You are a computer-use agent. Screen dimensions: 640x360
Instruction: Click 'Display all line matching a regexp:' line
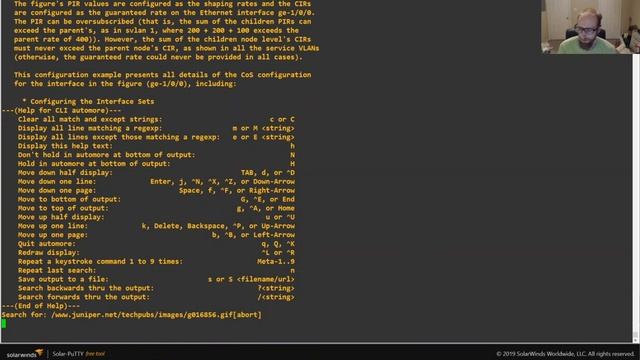click(x=156, y=128)
